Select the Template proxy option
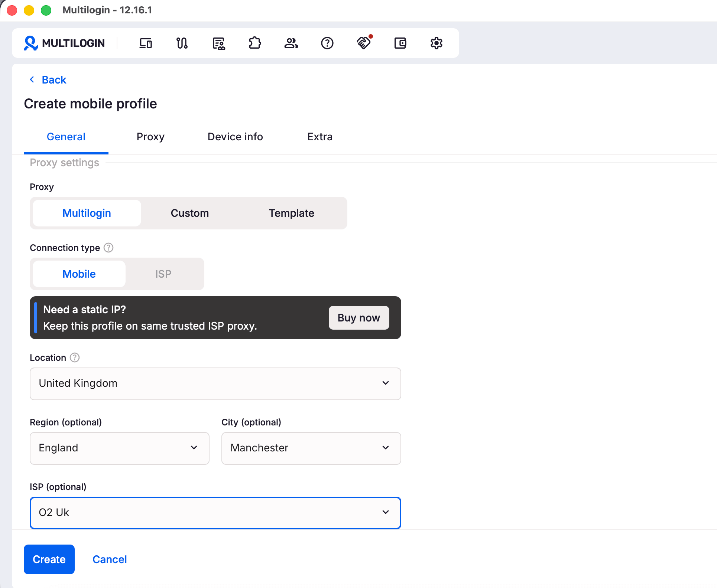717x588 pixels. pyautogui.click(x=292, y=213)
